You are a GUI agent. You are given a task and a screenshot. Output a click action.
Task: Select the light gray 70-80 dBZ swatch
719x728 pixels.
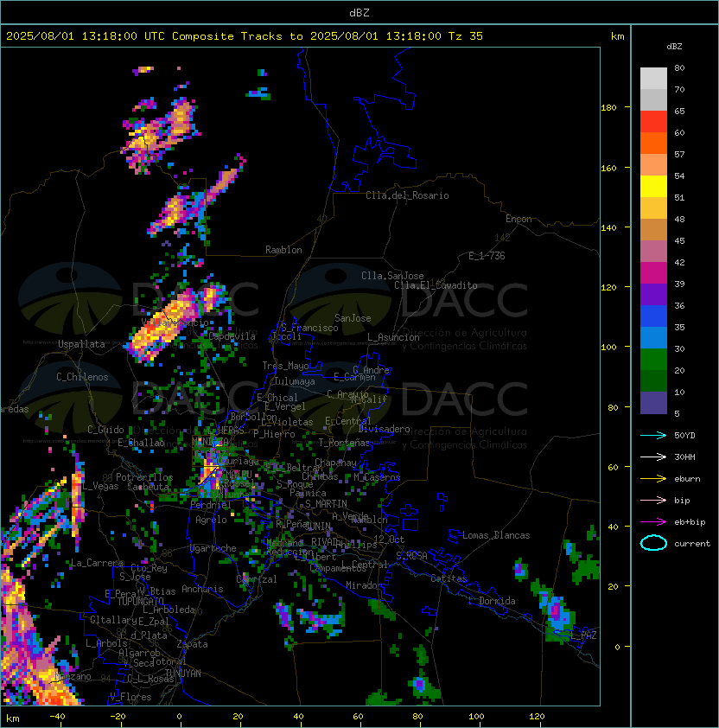coord(653,79)
